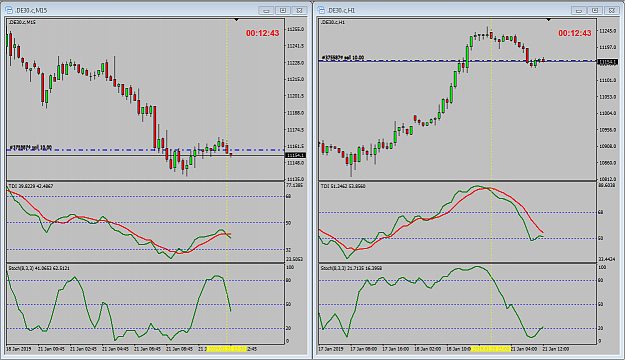Click the .DE30.c,M15 symbol label inside the chart
This screenshot has width=625, height=360.
(22, 22)
